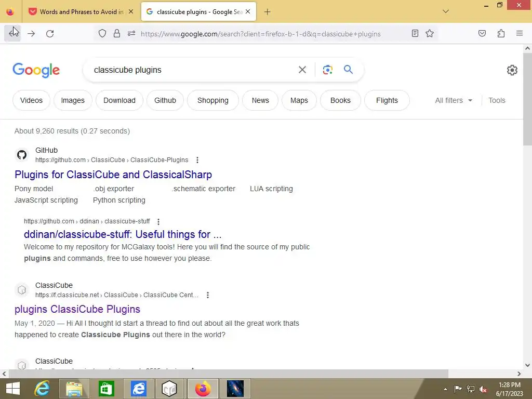Bookmark this page with the star icon
532x399 pixels.
(430, 33)
